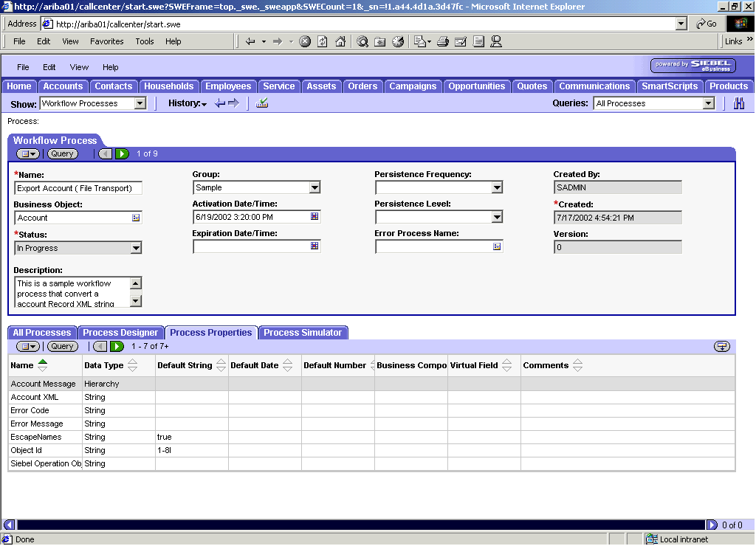Switch to the Accounts screen tab

63,86
